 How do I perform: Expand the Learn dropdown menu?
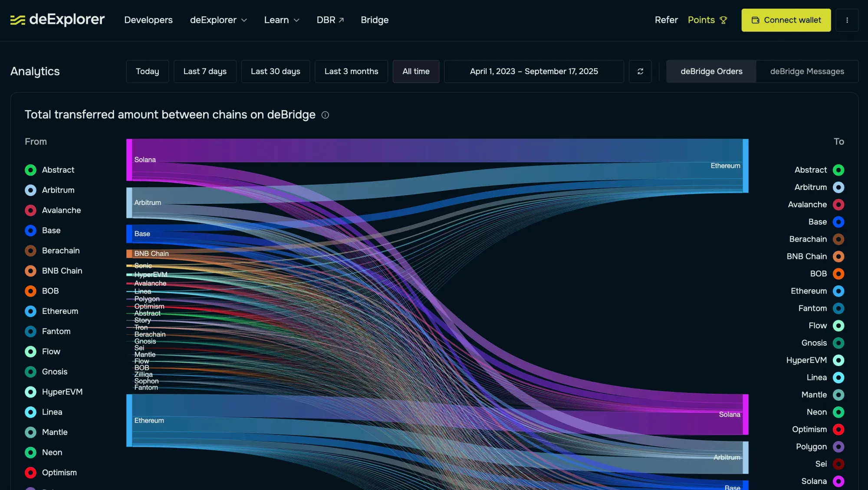click(x=282, y=20)
